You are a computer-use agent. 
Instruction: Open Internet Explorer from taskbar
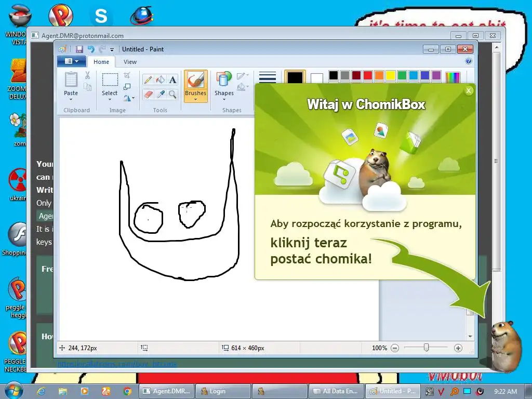point(41,391)
